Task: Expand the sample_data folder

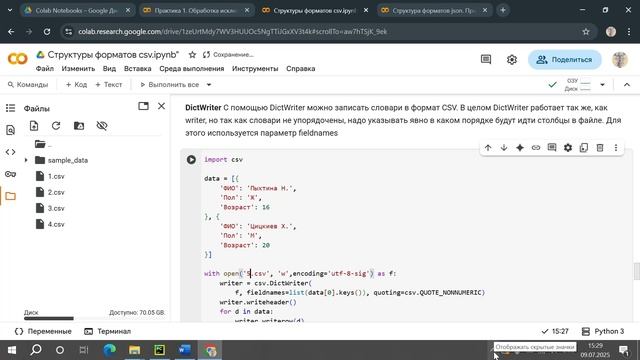Action: tap(26, 160)
